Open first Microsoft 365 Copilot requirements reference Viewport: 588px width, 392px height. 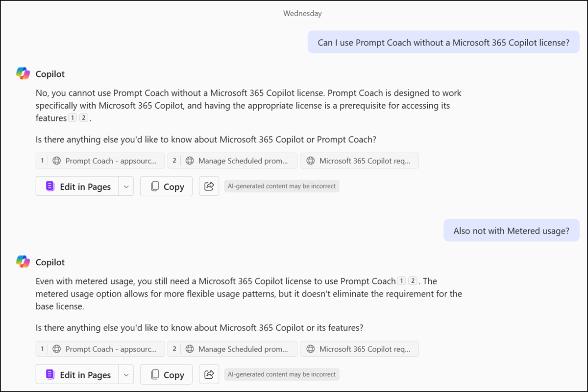(359, 161)
